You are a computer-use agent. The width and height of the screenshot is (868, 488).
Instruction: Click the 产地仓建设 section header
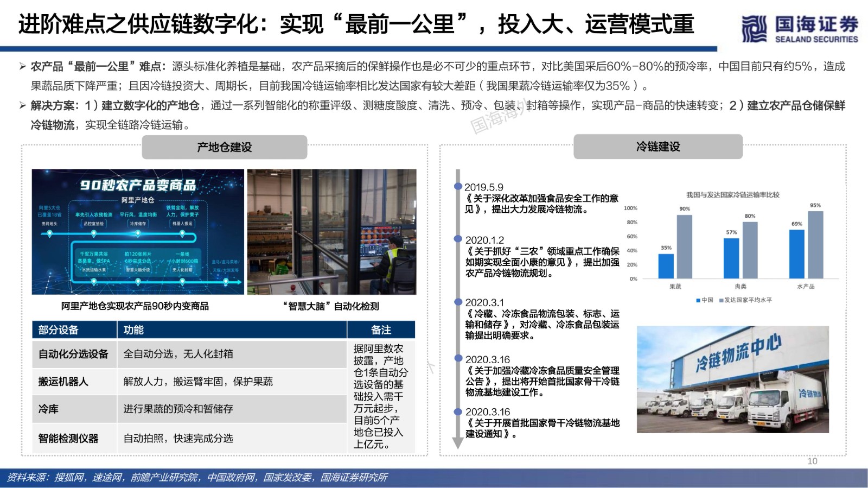point(225,147)
